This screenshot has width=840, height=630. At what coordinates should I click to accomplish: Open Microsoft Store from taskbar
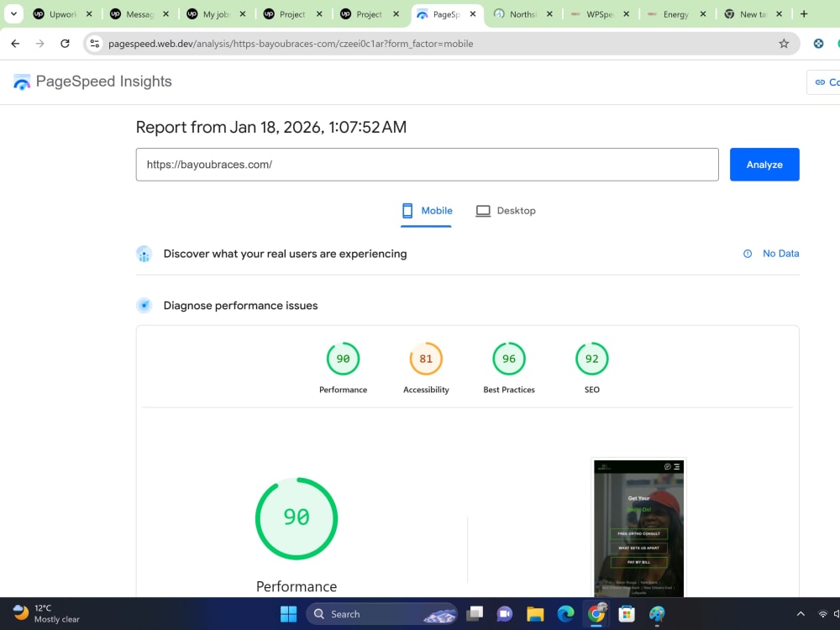(627, 614)
